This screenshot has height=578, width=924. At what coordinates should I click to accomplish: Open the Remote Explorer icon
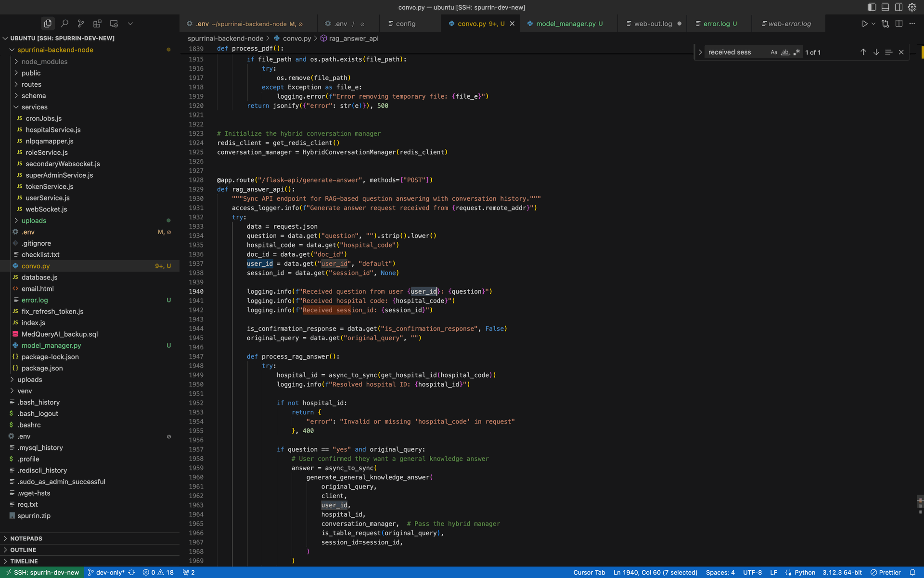point(114,24)
